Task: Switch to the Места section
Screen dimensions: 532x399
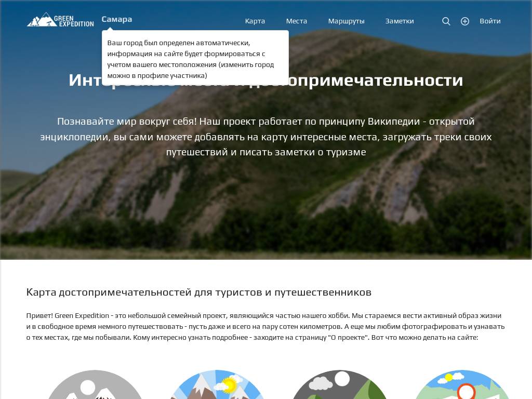Action: click(296, 21)
